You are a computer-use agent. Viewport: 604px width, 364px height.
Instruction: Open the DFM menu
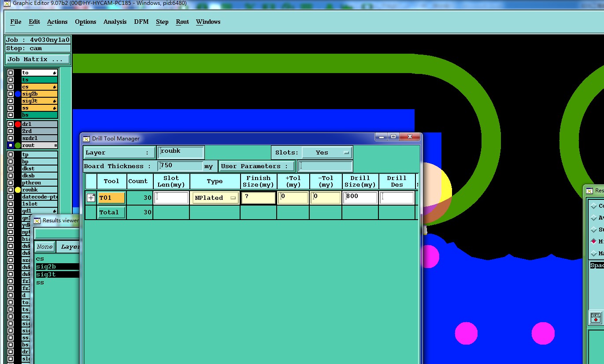pyautogui.click(x=141, y=22)
